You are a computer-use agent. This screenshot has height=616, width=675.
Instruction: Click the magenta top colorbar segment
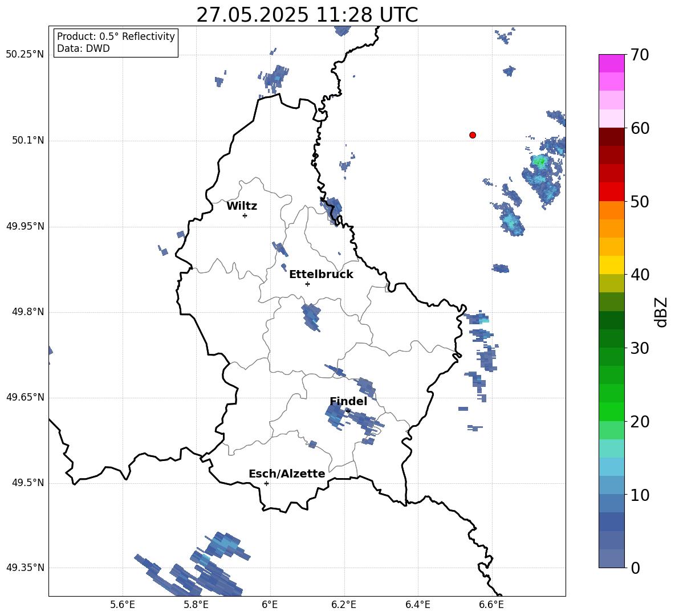point(611,64)
